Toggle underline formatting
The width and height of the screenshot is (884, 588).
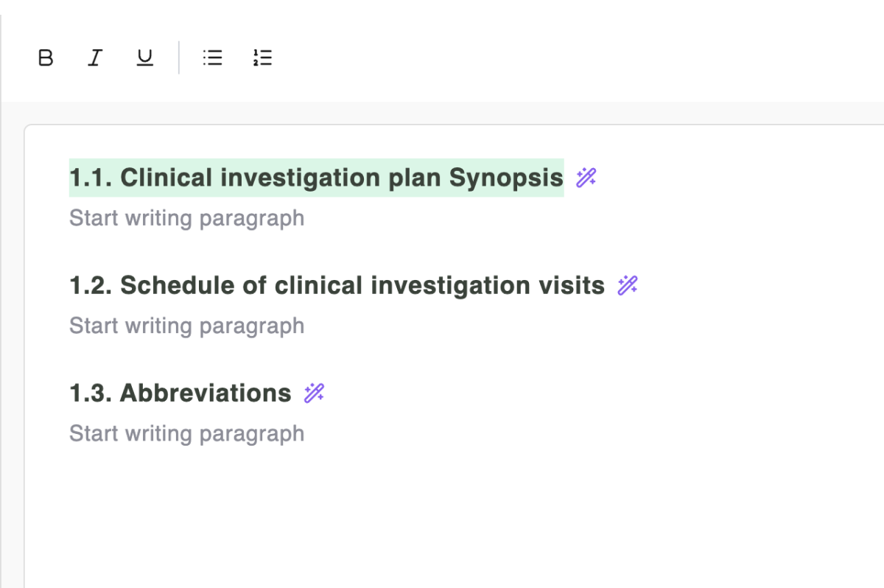pos(144,57)
